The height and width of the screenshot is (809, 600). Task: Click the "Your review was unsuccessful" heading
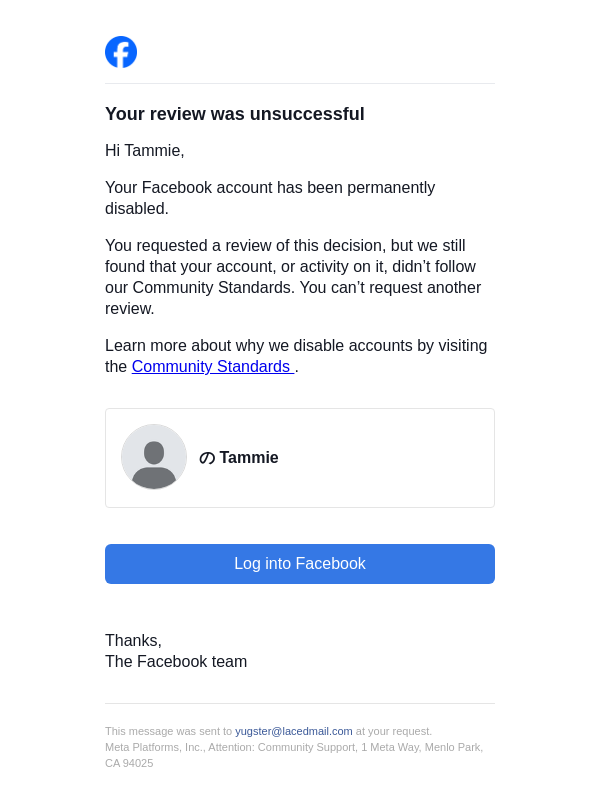click(235, 114)
